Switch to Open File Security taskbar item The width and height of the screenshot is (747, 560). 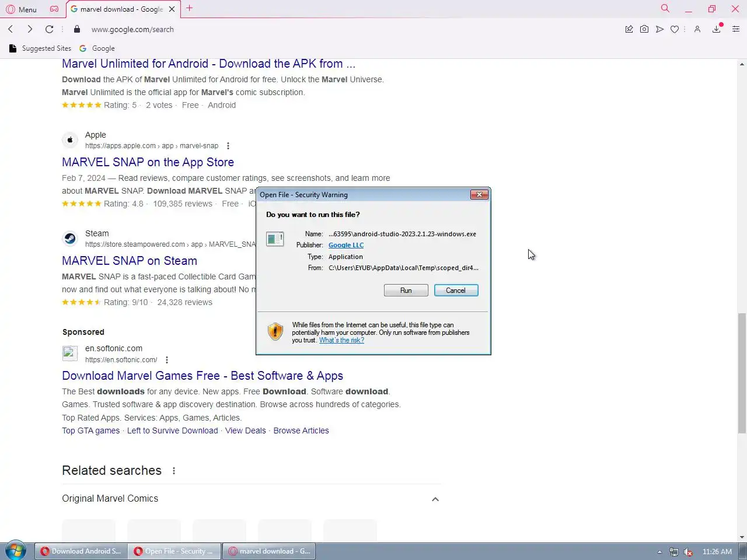click(x=174, y=551)
